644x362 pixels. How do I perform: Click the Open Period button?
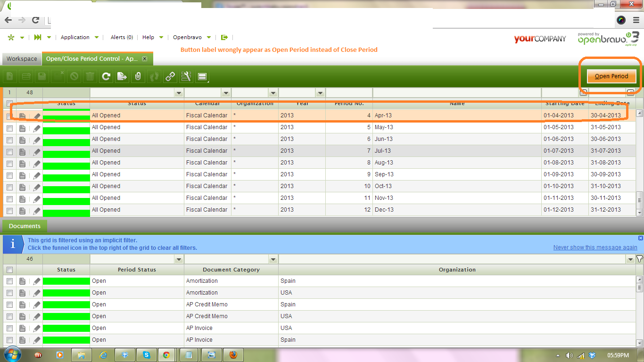pos(611,76)
